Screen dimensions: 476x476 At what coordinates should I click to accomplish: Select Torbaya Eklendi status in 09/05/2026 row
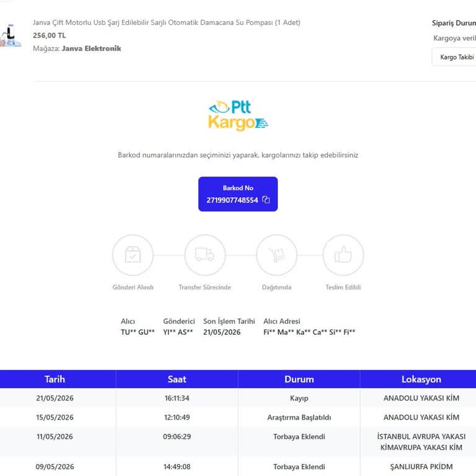(x=299, y=467)
